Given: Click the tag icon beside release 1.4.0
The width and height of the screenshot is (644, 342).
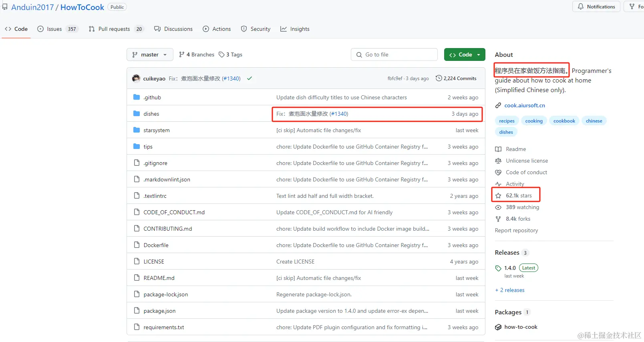Looking at the screenshot, I should click(498, 268).
